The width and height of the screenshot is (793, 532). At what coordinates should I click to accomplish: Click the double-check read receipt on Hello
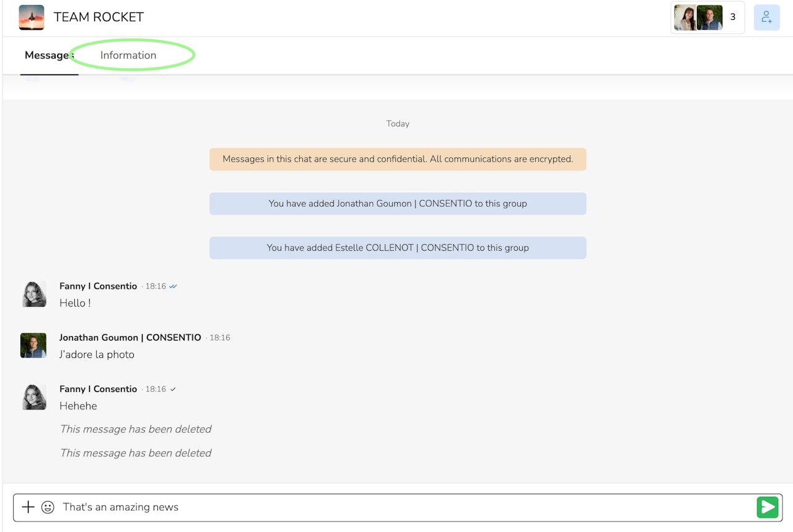point(173,287)
